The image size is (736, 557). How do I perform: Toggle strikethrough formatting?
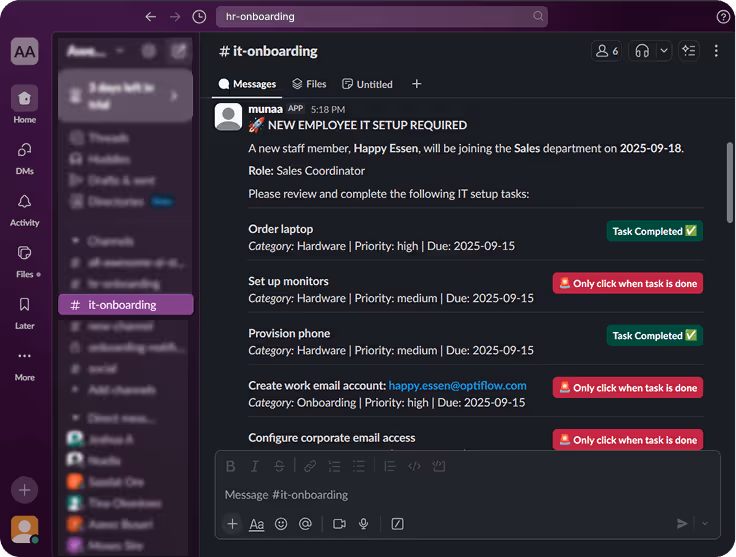click(279, 466)
